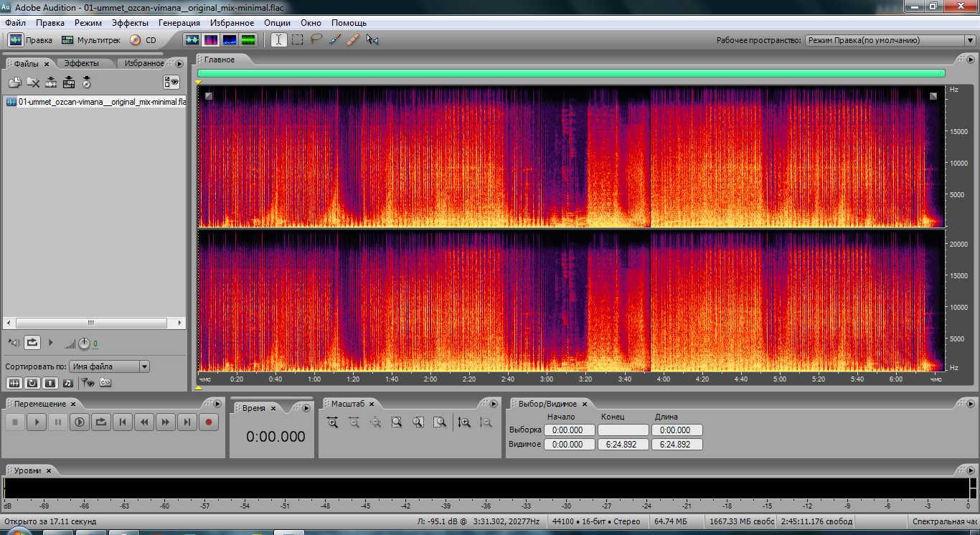Open the Файл menu
Viewport: 980px width, 535px height.
[x=15, y=23]
